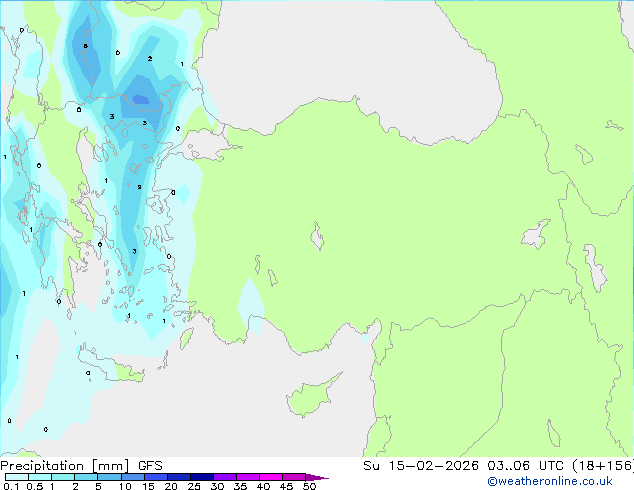Click the 15–20 mm legend swatch
This screenshot has height=490, width=634.
point(155,477)
